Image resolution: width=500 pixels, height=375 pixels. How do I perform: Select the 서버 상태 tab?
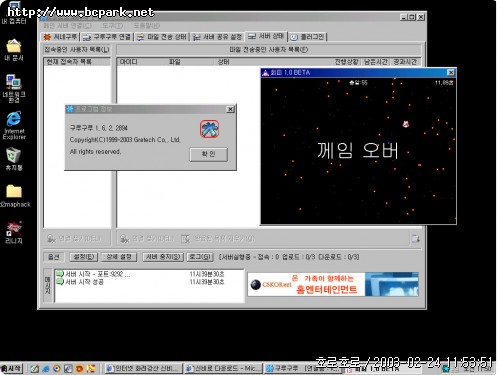coord(266,36)
